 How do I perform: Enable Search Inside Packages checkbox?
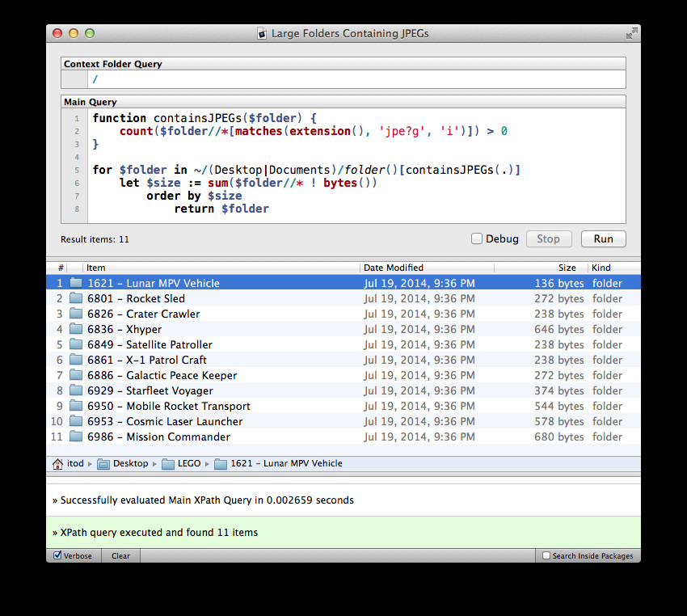pyautogui.click(x=546, y=555)
